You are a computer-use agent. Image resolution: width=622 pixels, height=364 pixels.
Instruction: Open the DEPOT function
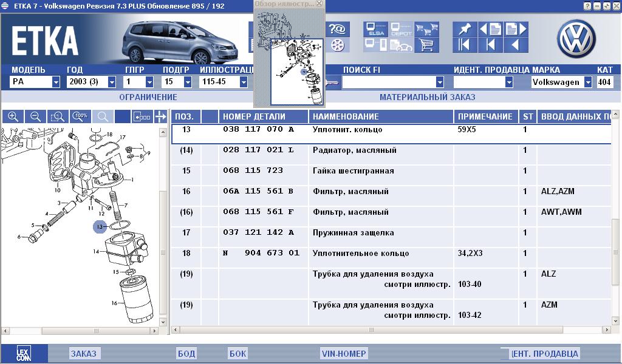point(401,29)
